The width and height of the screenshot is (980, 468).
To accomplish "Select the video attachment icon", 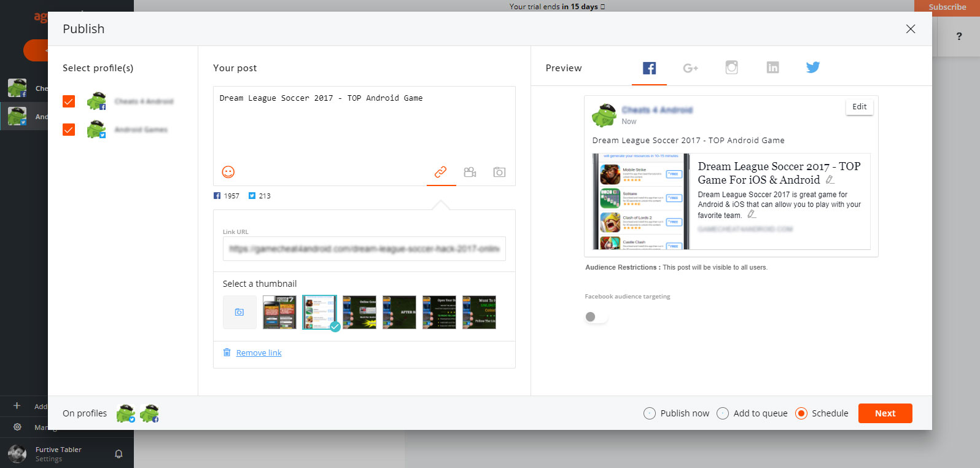I will pos(470,172).
